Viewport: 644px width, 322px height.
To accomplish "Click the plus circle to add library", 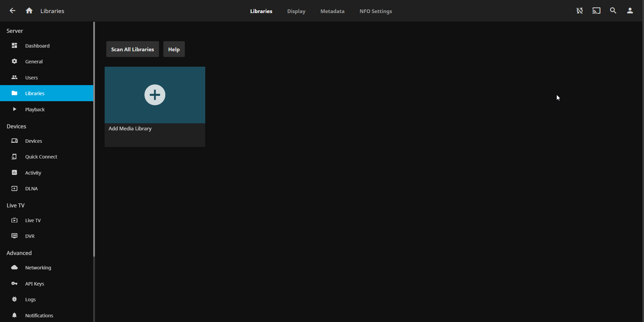I will (155, 95).
